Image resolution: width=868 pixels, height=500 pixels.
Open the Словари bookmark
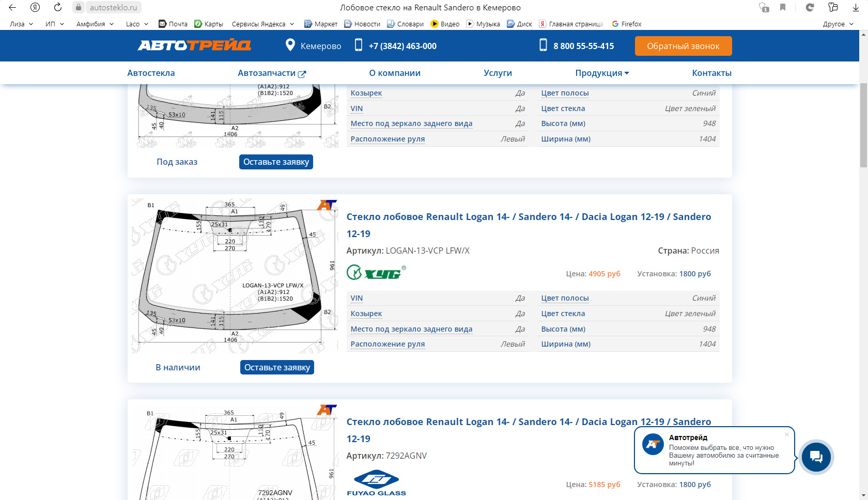406,24
